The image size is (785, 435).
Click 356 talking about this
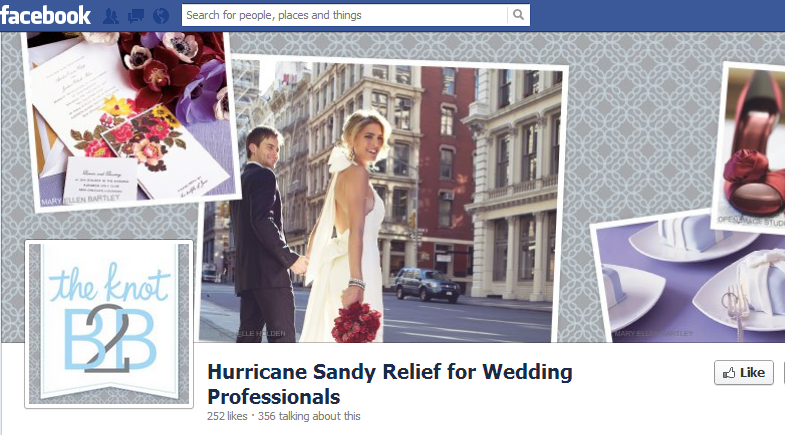coord(309,416)
